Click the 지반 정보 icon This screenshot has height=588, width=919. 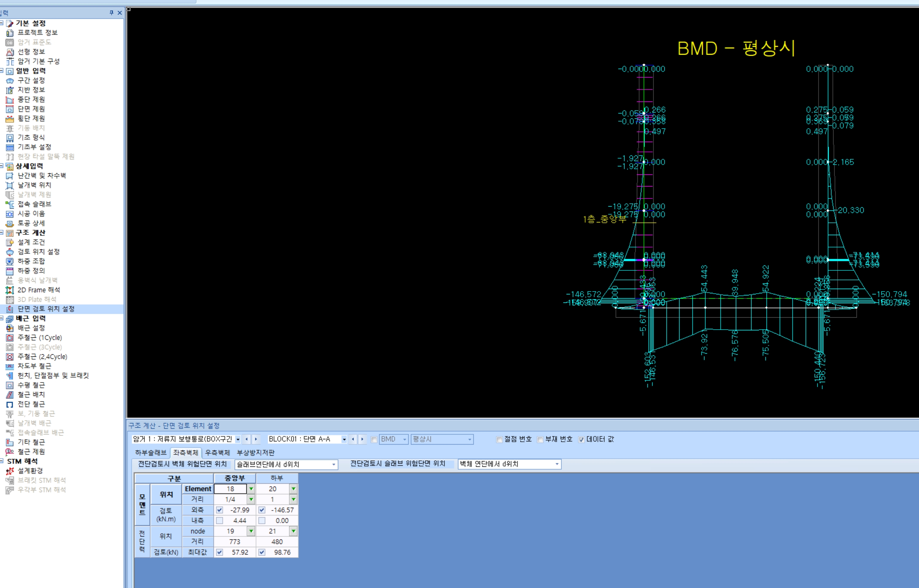10,90
